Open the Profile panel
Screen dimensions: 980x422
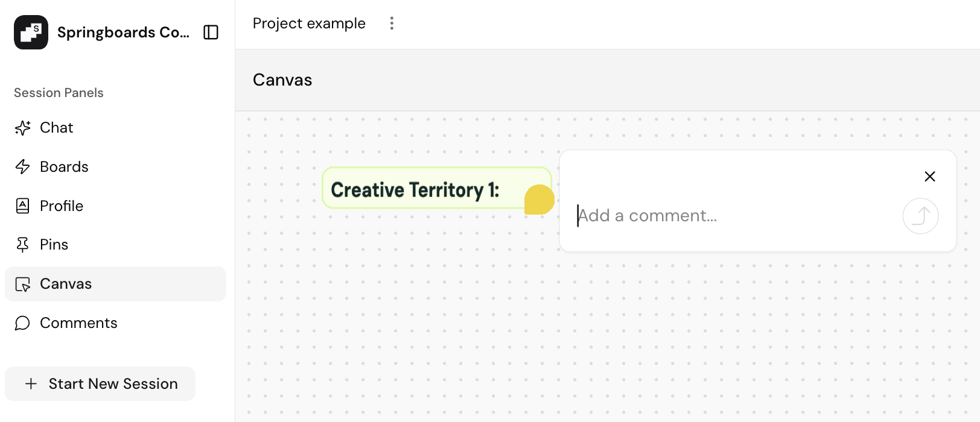click(62, 206)
